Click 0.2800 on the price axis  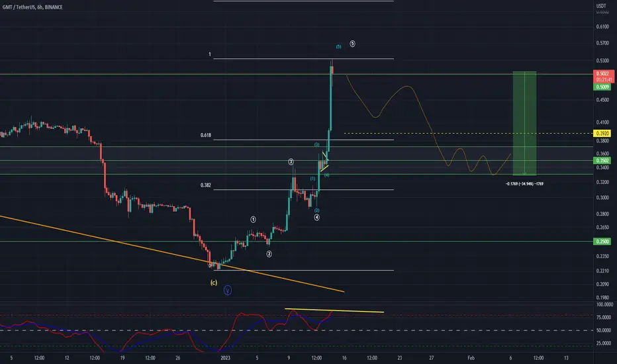click(602, 214)
